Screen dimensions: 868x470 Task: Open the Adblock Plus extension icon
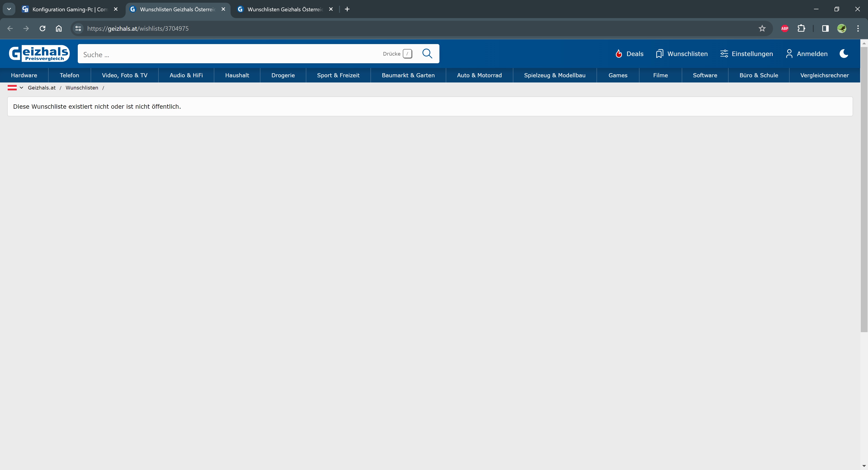(x=785, y=29)
